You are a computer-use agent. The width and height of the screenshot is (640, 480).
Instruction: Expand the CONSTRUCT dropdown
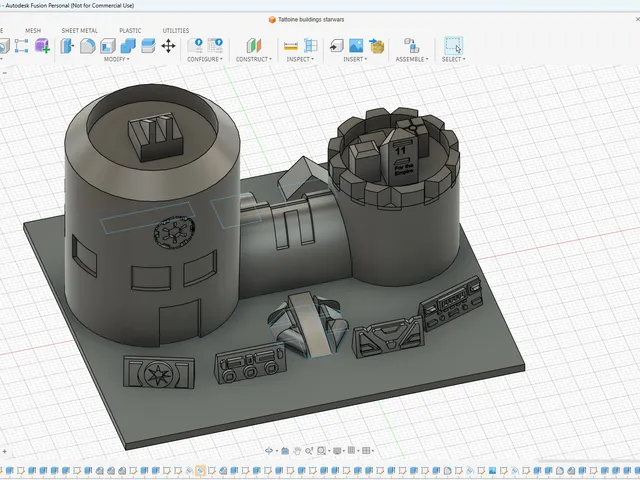pyautogui.click(x=253, y=59)
